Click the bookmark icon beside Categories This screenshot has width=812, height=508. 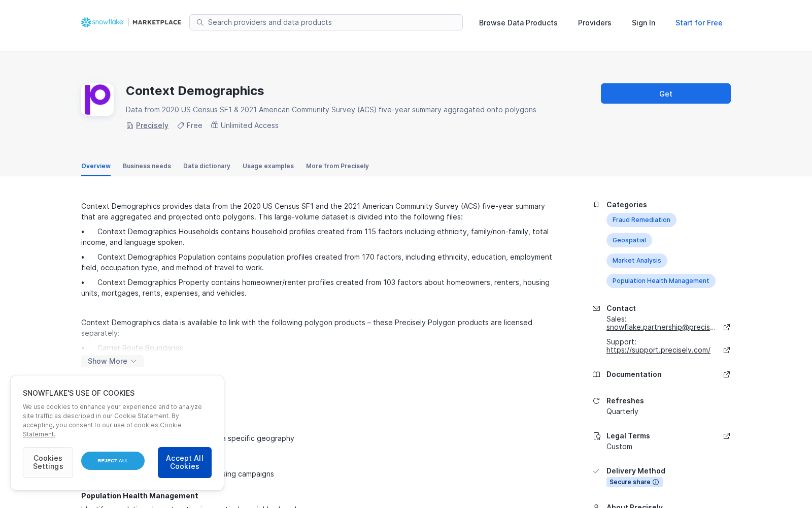click(596, 205)
